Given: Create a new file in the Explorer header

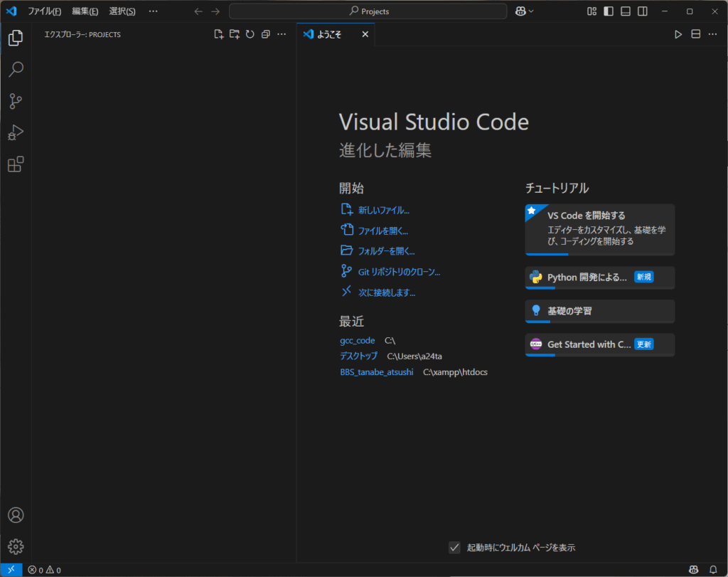Looking at the screenshot, I should [x=219, y=34].
